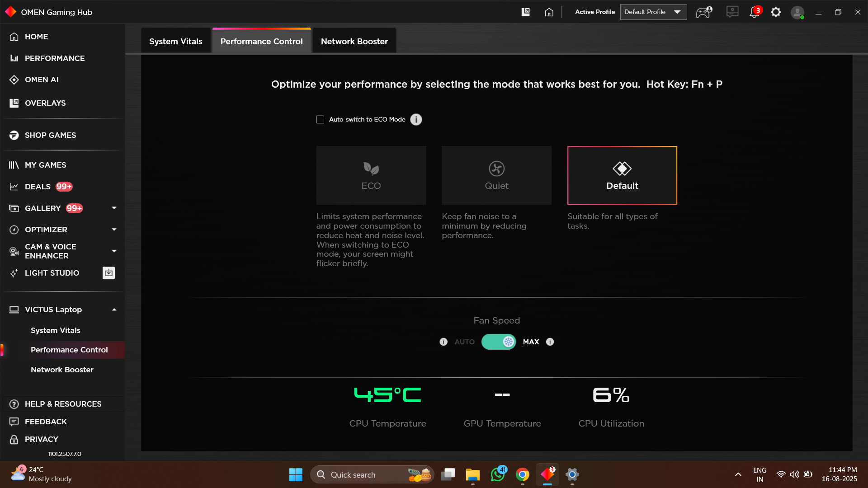
Task: Open HELP & RESOURCES
Action: pyautogui.click(x=62, y=404)
